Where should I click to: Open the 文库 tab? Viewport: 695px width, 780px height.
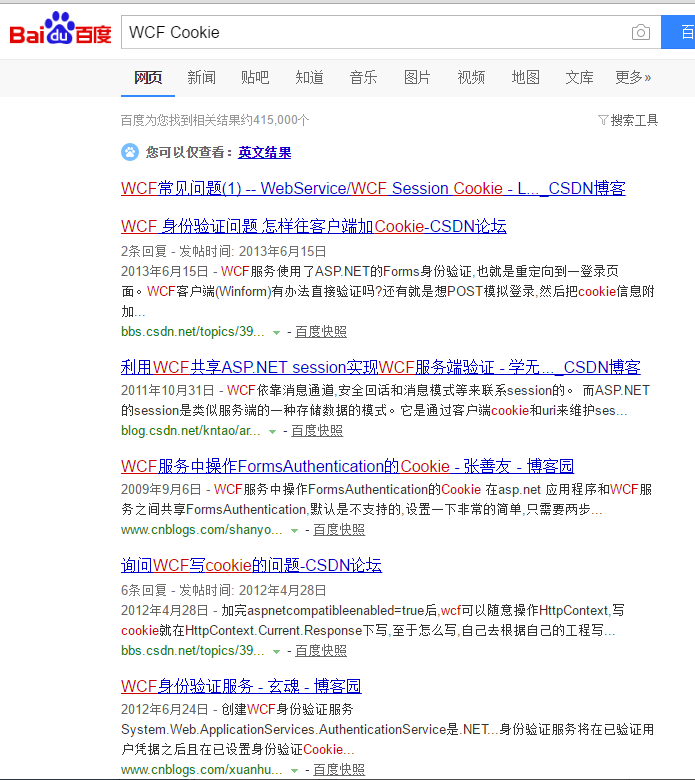(x=579, y=78)
